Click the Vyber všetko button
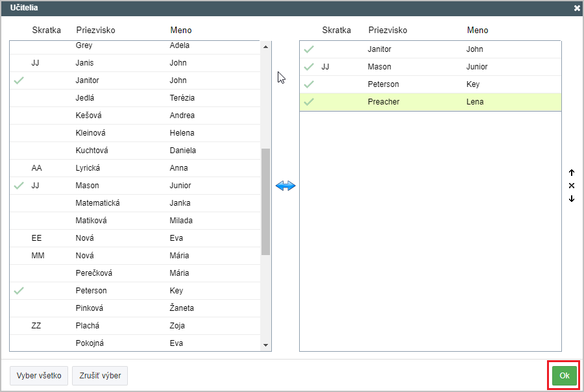Image resolution: width=584 pixels, height=392 pixels. point(39,376)
